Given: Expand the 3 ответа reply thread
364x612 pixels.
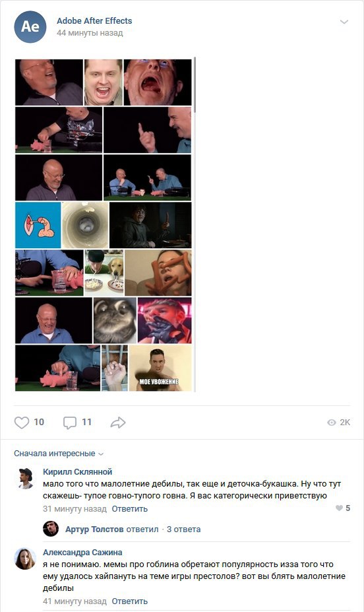Looking at the screenshot, I should (183, 529).
